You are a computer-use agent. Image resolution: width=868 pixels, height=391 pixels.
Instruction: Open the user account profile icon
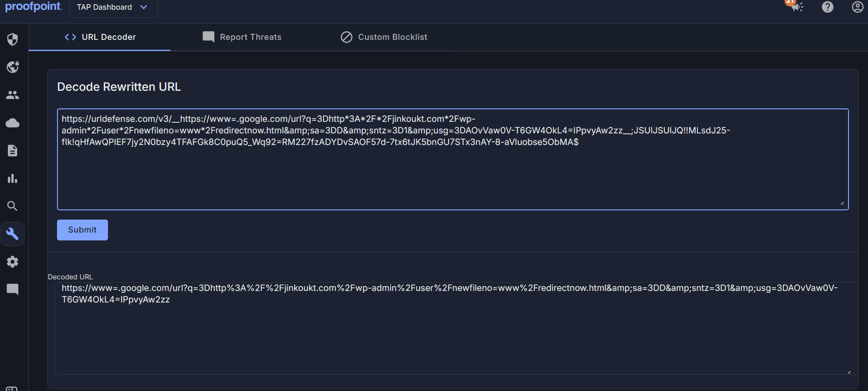coord(857,7)
